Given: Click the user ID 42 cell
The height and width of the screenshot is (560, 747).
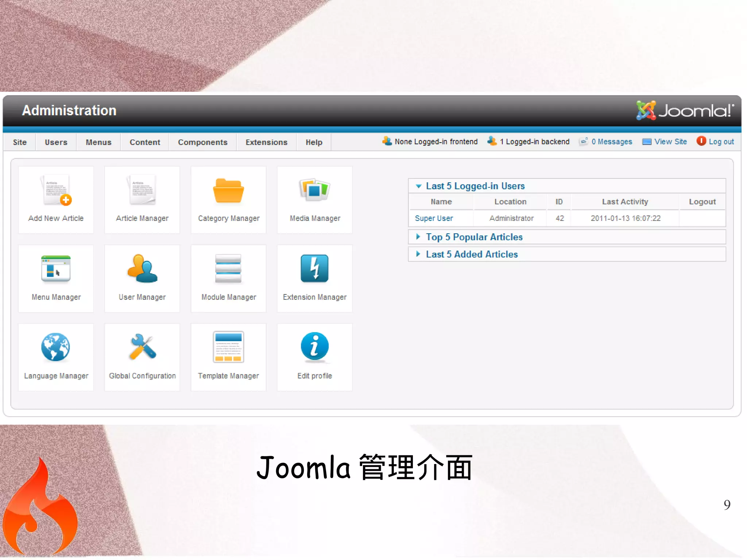Looking at the screenshot, I should 560,218.
